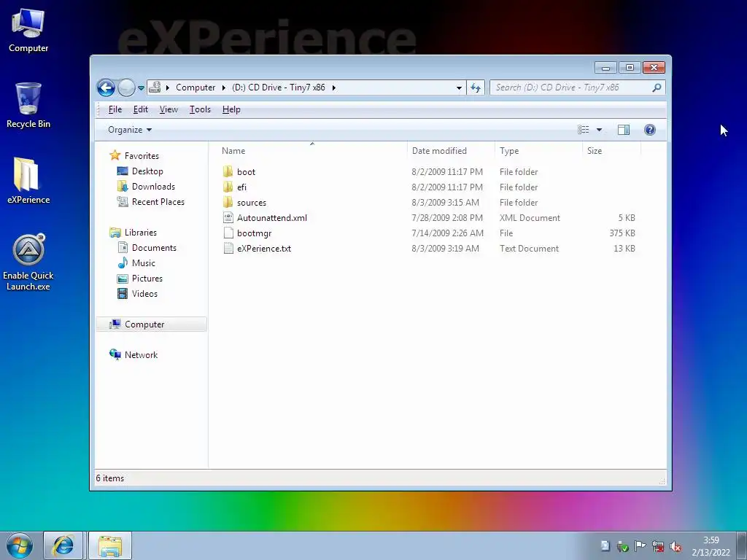747x560 pixels.
Task: Open the Tools menu
Action: pyautogui.click(x=200, y=109)
